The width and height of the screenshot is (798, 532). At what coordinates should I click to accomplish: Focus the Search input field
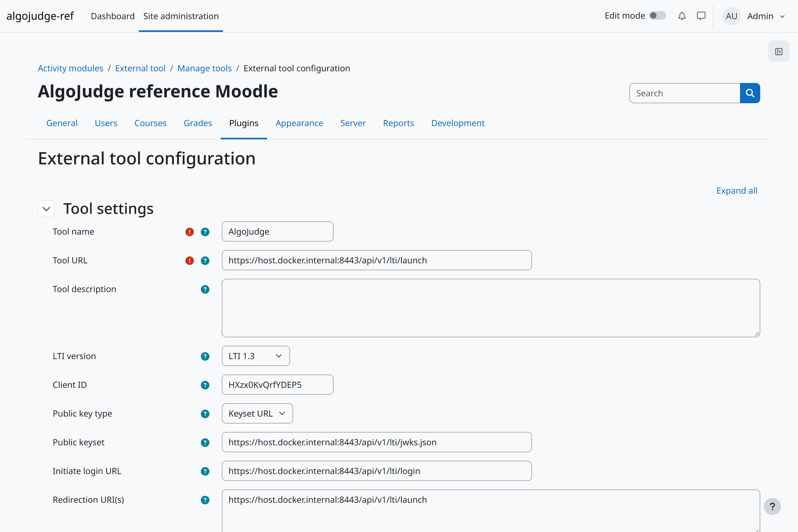pos(685,93)
